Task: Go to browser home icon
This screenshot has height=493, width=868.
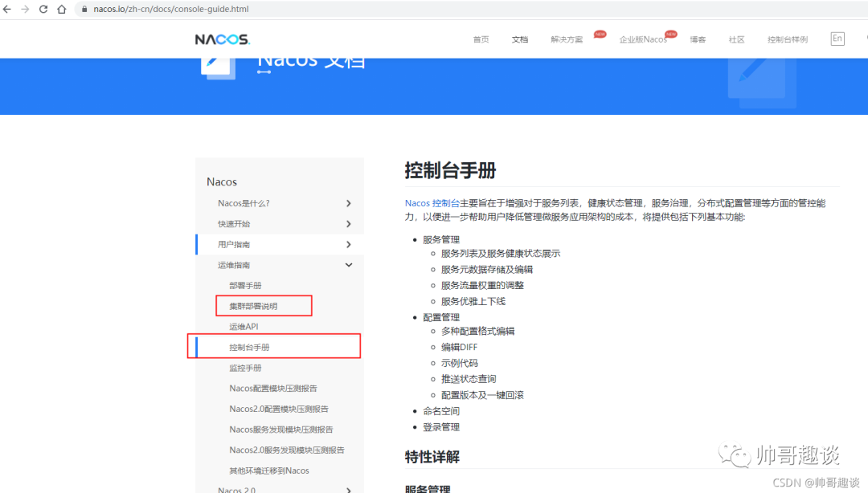Action: (61, 9)
